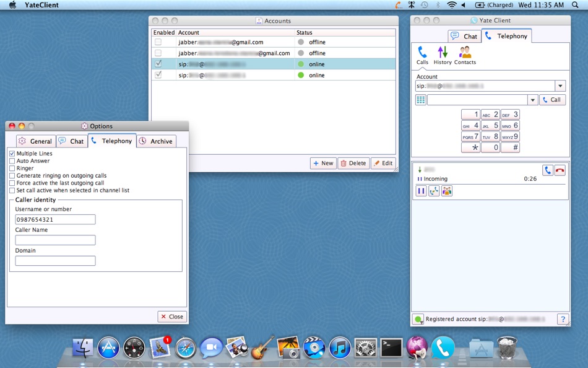The image size is (588, 368).
Task: Open Finder from the Dock
Action: pos(82,348)
